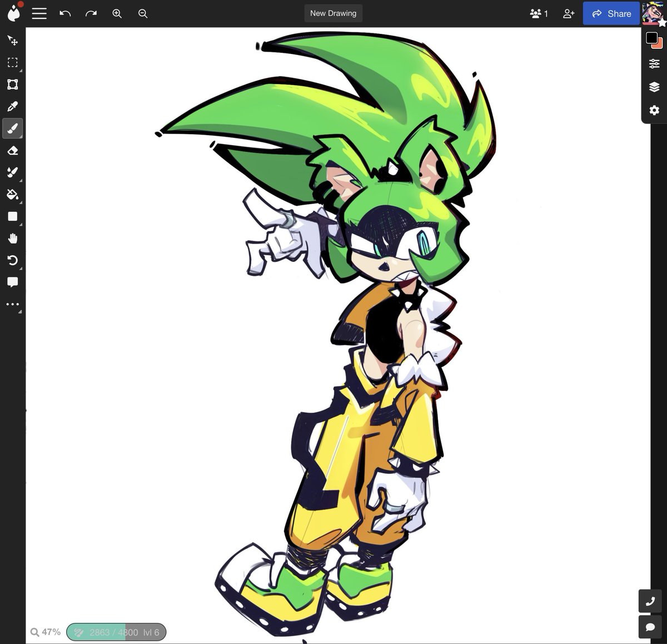Undo the last stroke
Viewport: 667px width, 644px height.
(65, 13)
